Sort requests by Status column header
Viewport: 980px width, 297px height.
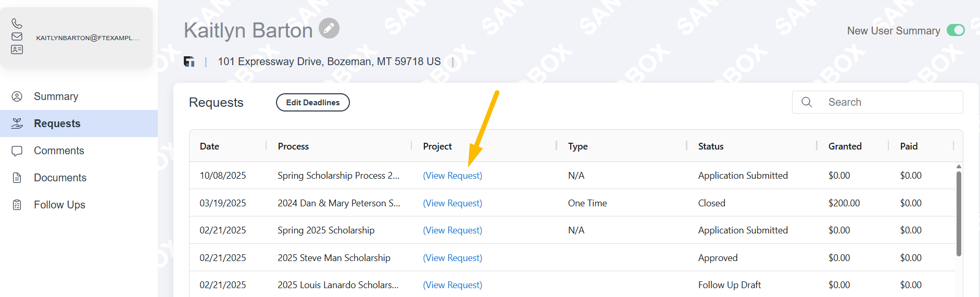[x=711, y=146]
